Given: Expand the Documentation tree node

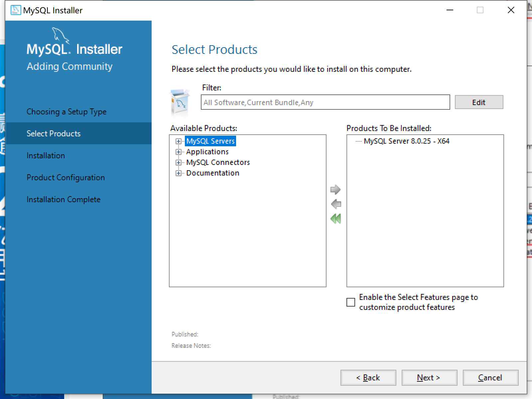Looking at the screenshot, I should click(179, 173).
